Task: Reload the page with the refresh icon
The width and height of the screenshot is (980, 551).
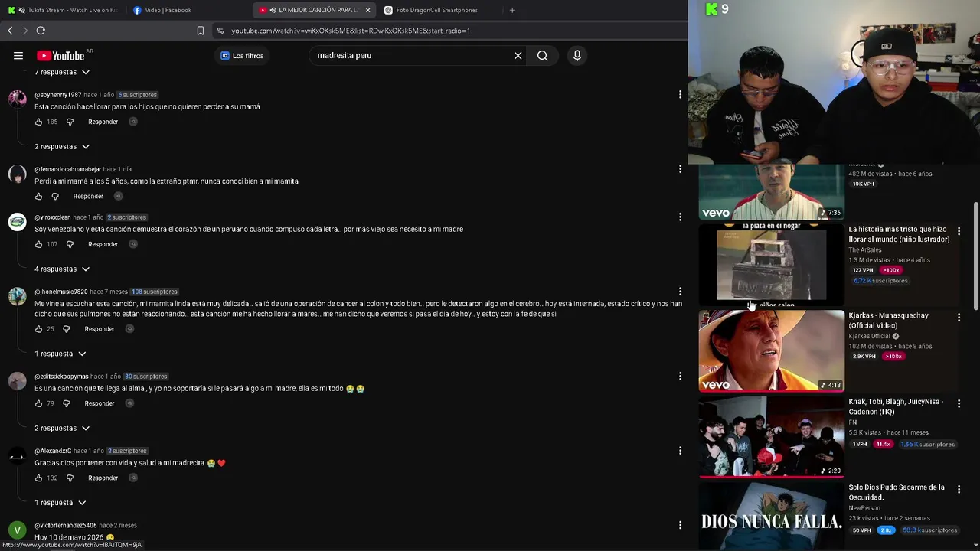Action: click(x=41, y=31)
